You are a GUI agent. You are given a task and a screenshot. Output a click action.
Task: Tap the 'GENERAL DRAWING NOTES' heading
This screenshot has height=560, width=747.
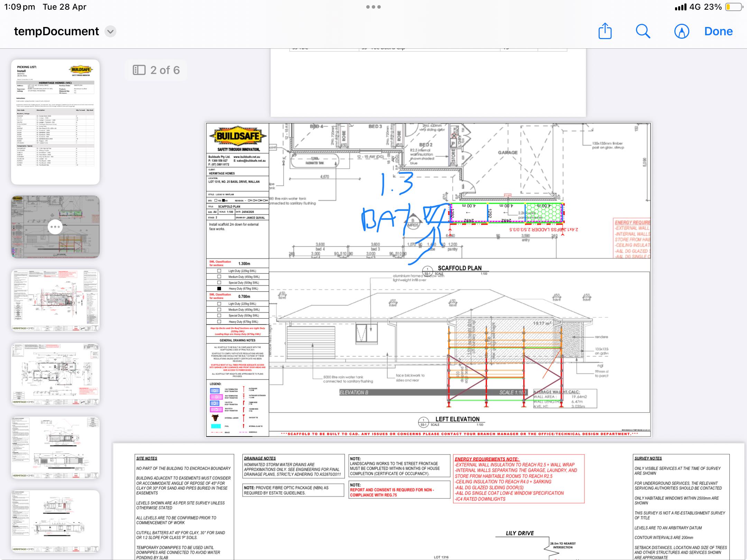[x=237, y=340]
